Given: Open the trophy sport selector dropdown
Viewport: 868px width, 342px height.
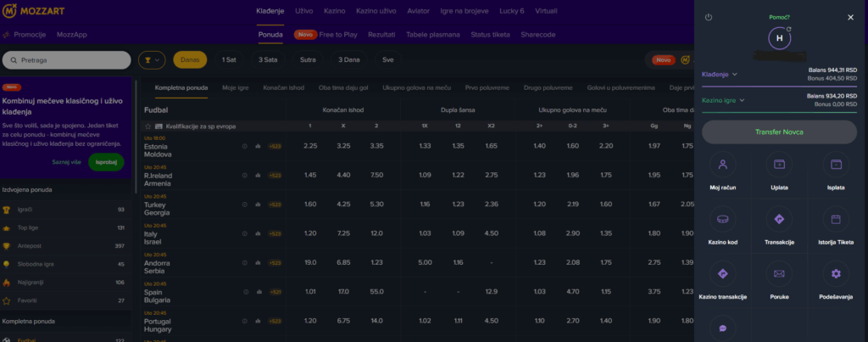Looking at the screenshot, I should coord(152,60).
